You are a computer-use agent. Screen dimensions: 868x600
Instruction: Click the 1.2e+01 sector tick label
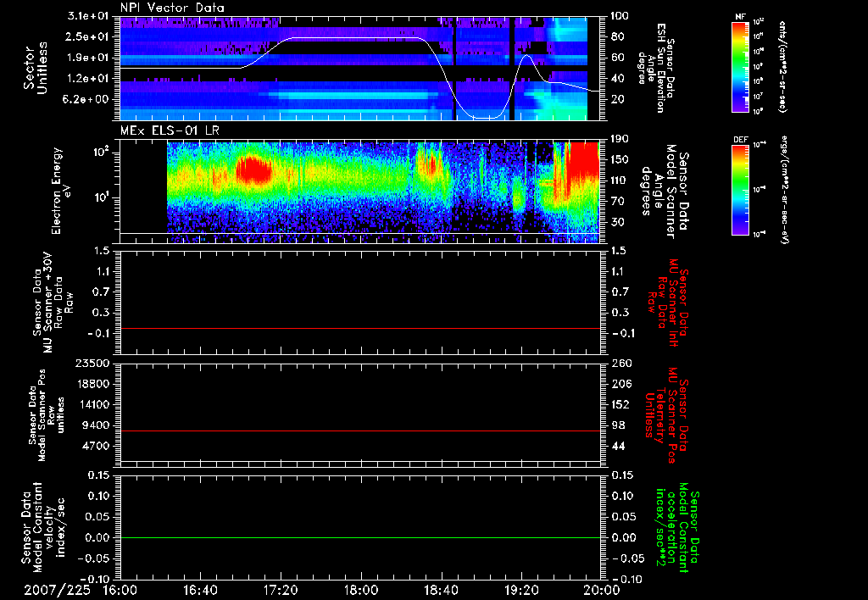tap(87, 79)
